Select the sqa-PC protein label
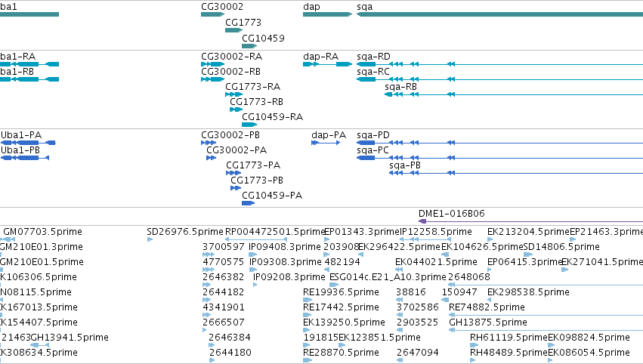 click(373, 150)
